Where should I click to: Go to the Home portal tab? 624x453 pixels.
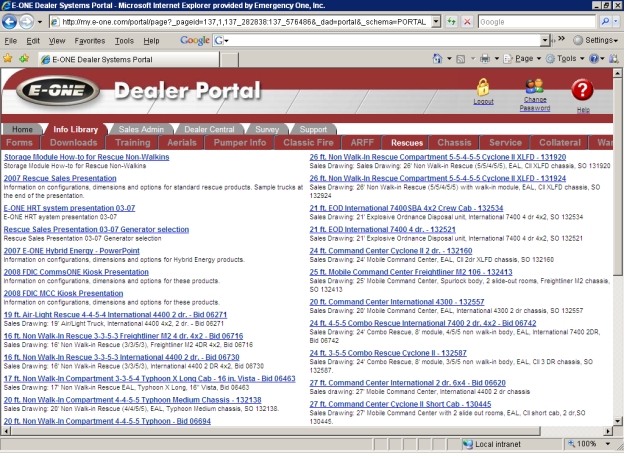[x=22, y=129]
